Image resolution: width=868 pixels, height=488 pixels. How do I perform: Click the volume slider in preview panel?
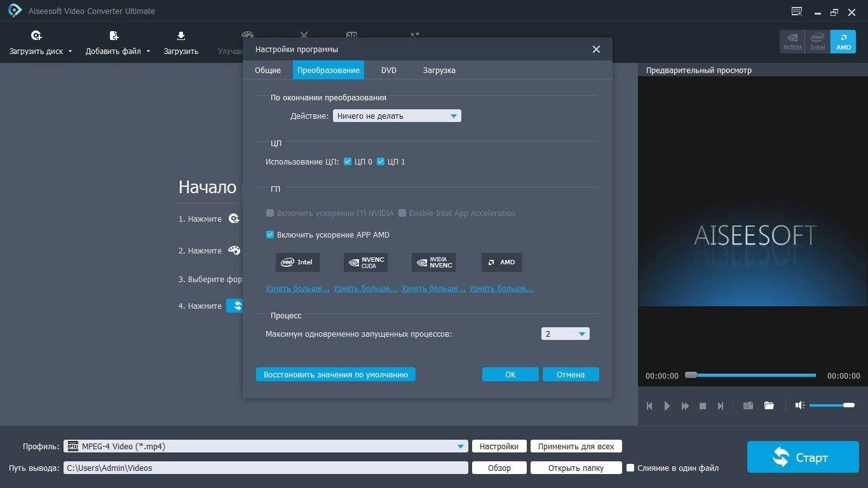832,405
